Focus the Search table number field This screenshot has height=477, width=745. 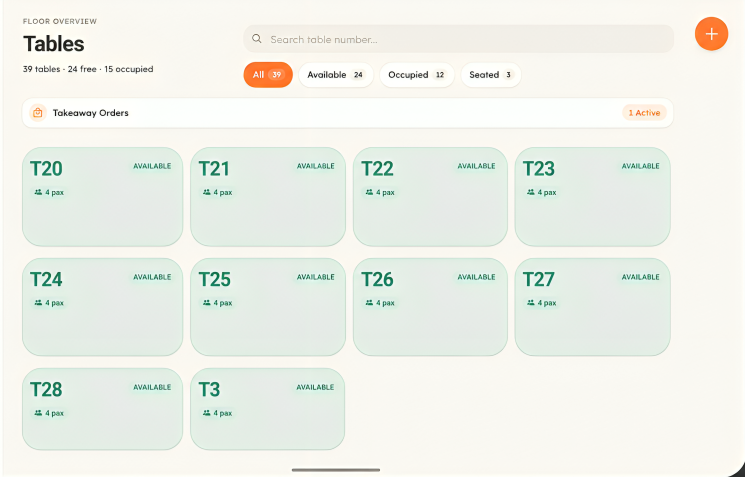click(x=458, y=39)
